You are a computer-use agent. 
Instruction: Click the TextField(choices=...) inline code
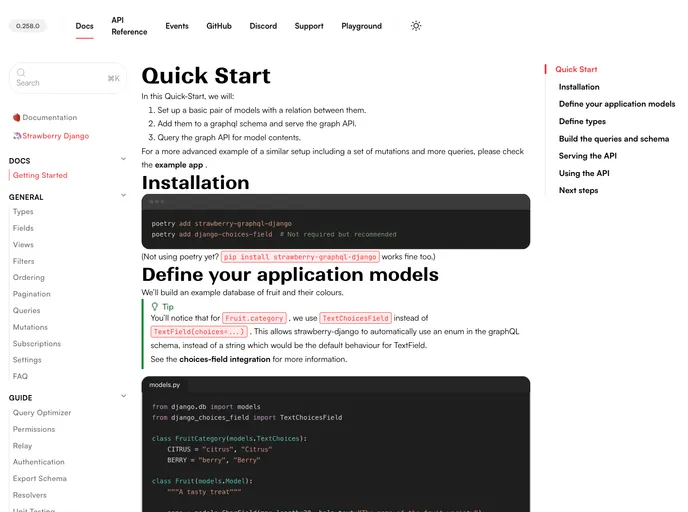199,332
